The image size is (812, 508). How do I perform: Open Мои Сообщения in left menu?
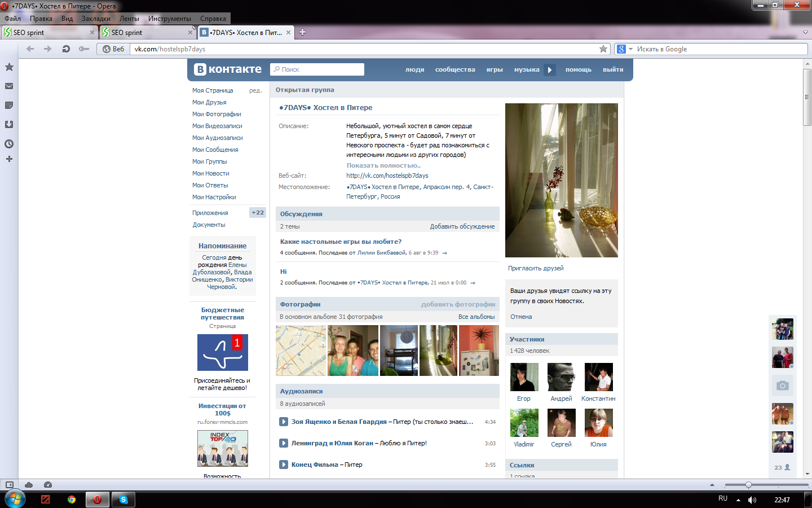tap(215, 150)
